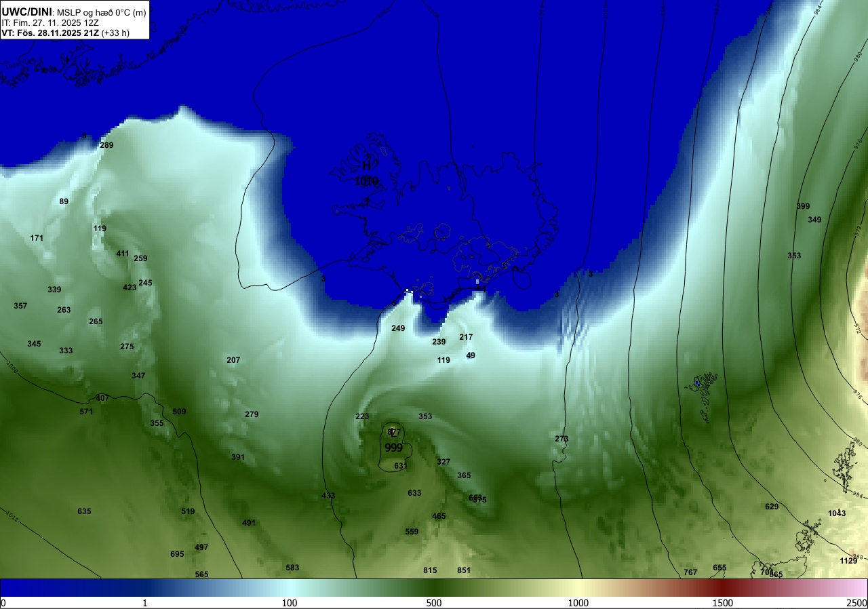Click the height value 767
This screenshot has width=868, height=609.
coord(690,572)
